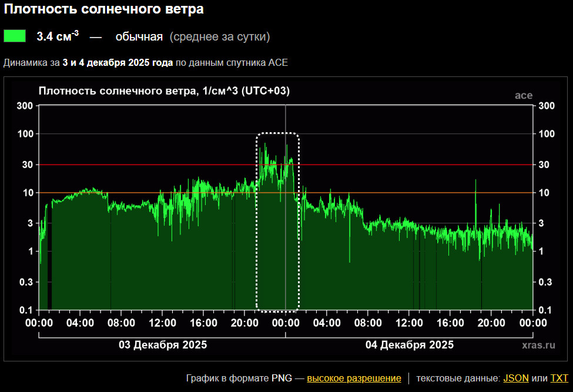Screen dimensions: 573x392
Task: Click the narrow spike near 18:00 on 4 December
Action: pyautogui.click(x=475, y=194)
